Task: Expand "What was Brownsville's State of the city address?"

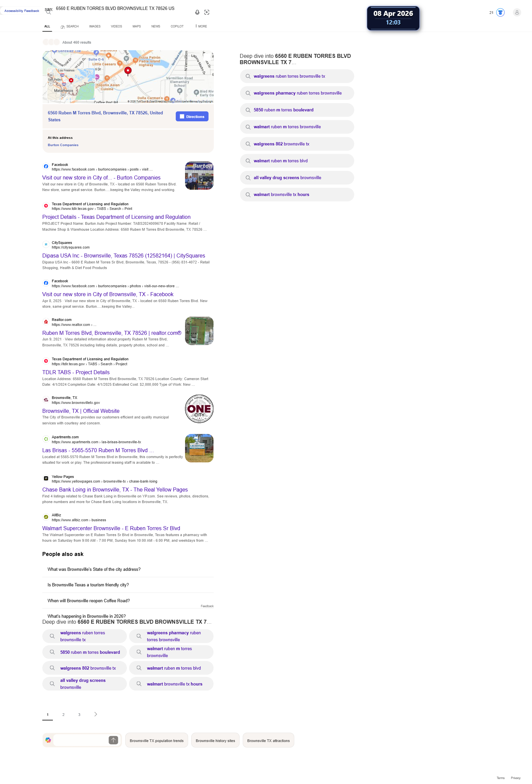Action: click(128, 569)
